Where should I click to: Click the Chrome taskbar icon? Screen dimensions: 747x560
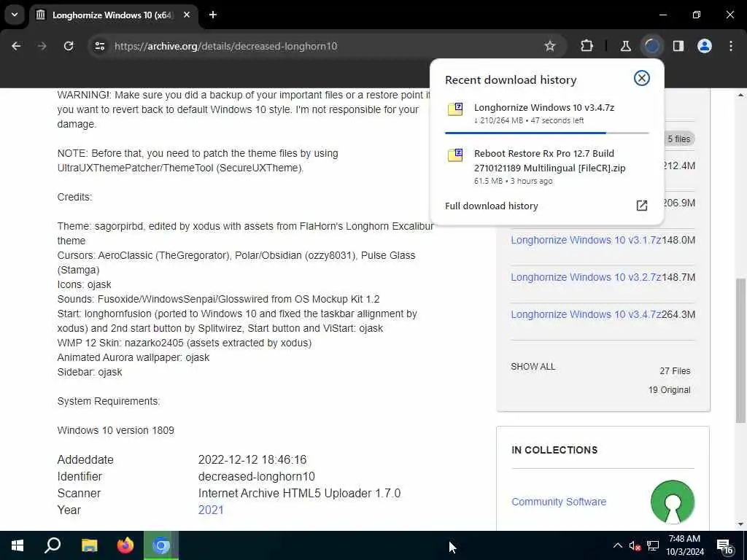pos(161,545)
